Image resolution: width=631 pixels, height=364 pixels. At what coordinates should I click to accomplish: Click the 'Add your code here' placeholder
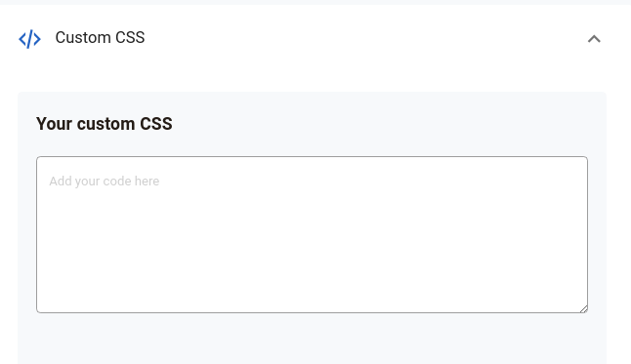(x=105, y=181)
